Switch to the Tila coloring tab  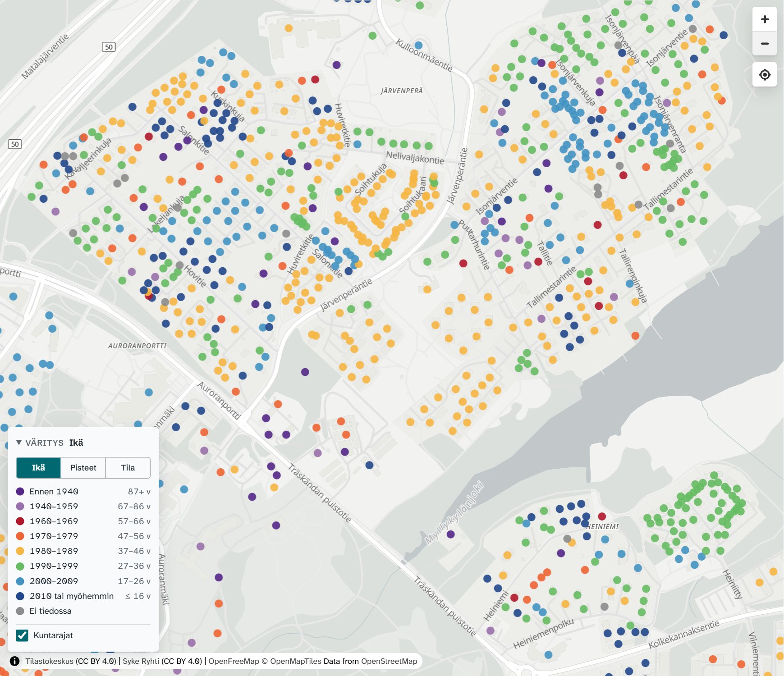tap(128, 468)
